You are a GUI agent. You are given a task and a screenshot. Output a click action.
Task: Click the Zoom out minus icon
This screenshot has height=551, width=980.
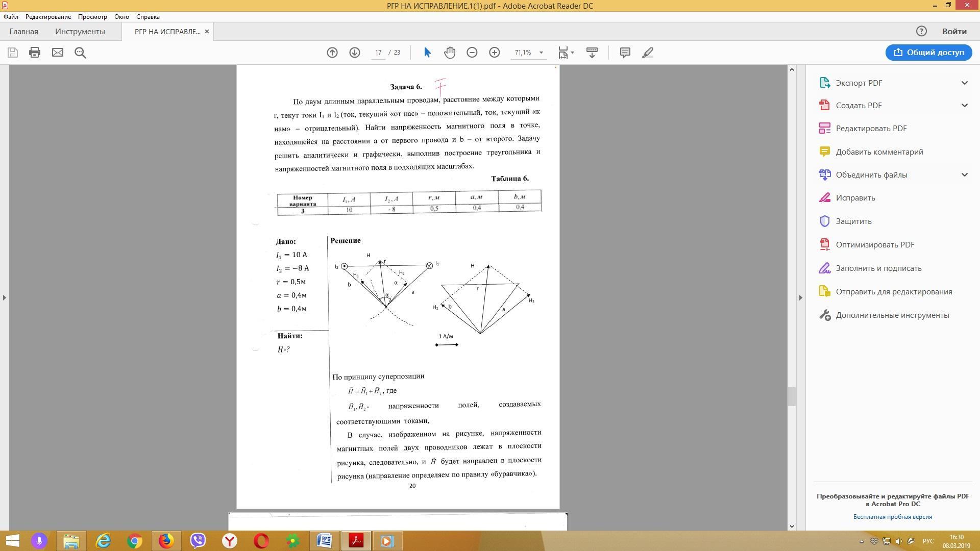pos(472,53)
